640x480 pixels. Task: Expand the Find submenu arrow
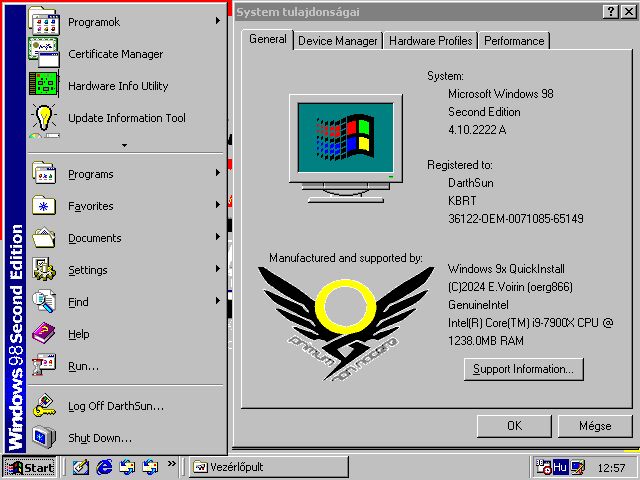(x=218, y=301)
